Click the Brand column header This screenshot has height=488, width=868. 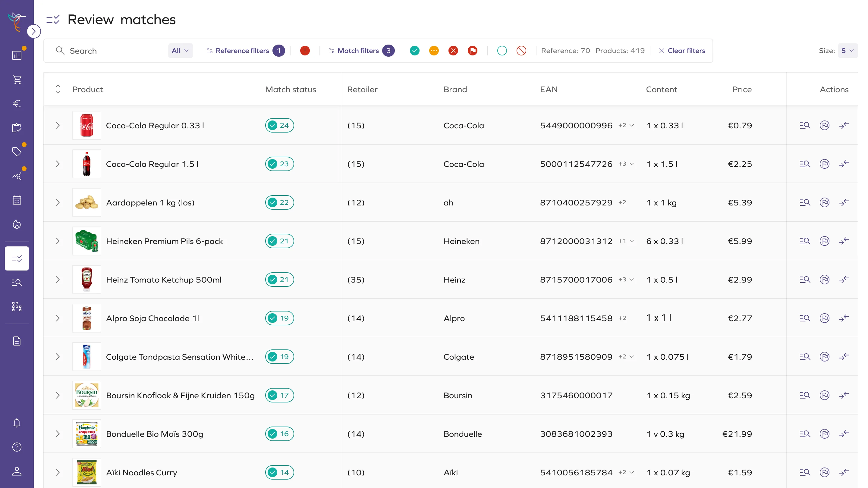coord(455,89)
